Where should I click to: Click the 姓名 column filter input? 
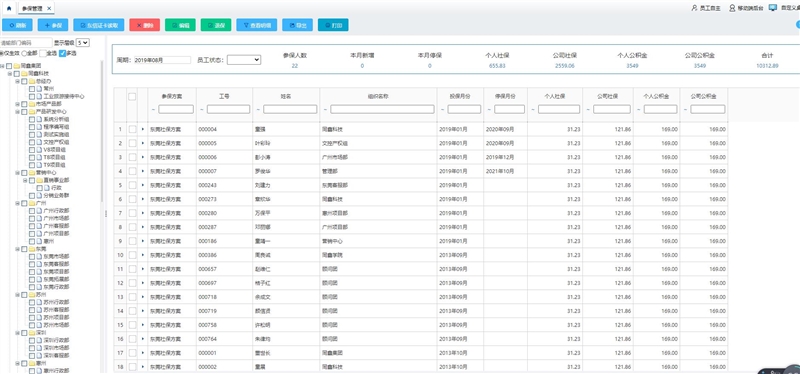pos(290,109)
